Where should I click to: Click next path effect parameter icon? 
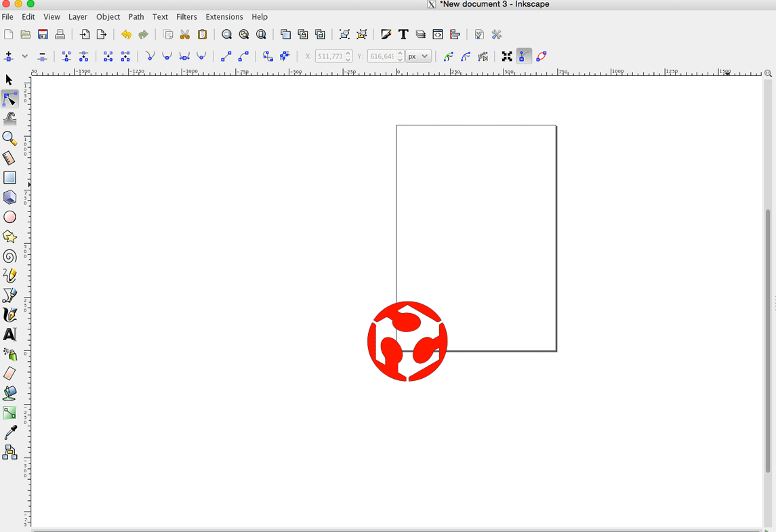(483, 56)
